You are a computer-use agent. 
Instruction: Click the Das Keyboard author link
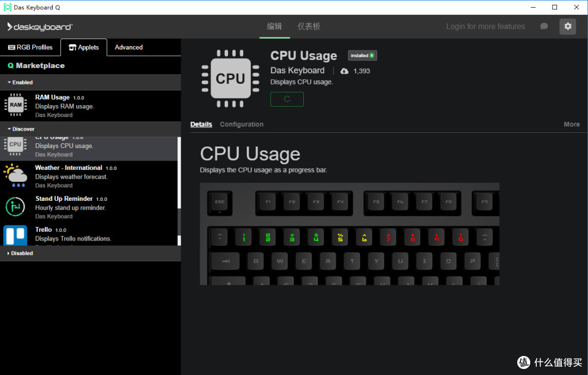297,71
